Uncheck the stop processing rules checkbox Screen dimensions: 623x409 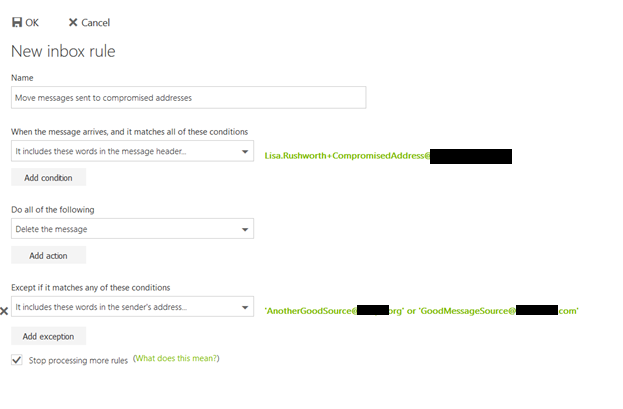(17, 359)
